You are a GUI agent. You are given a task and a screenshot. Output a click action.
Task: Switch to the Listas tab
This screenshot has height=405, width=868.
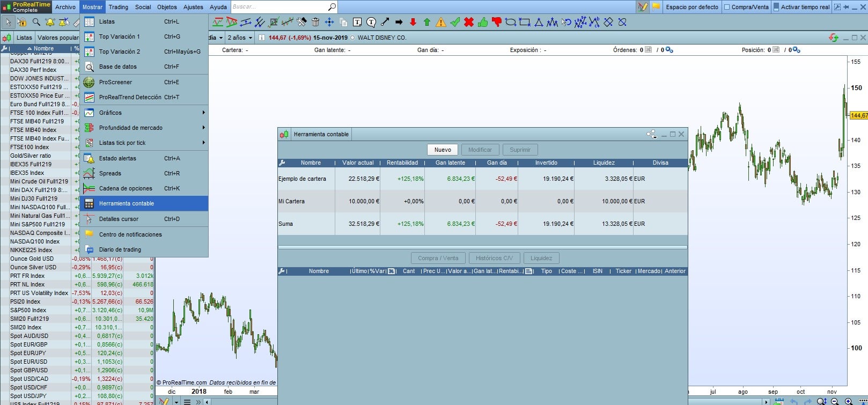click(24, 38)
